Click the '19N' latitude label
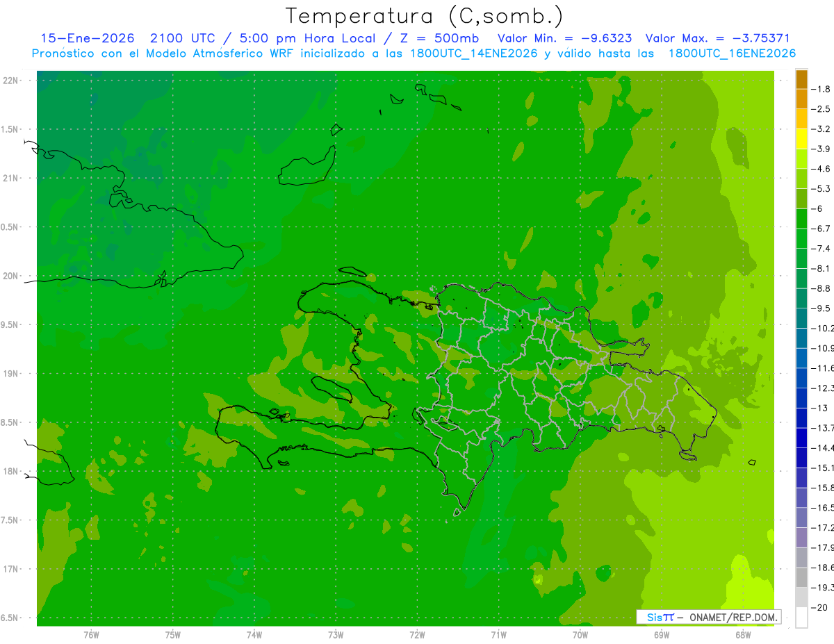Viewport: 834px width, 644px height. click(10, 374)
